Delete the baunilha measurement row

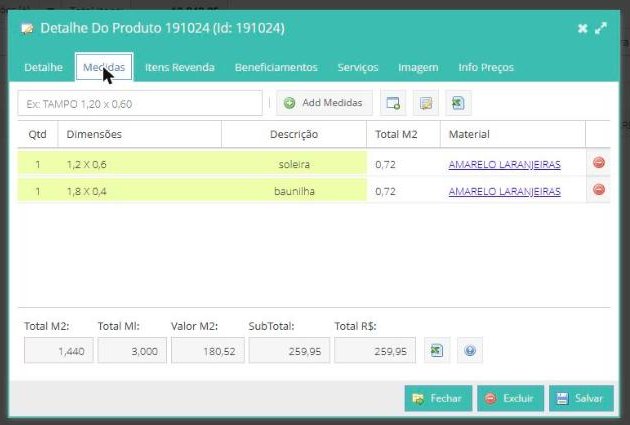(599, 189)
